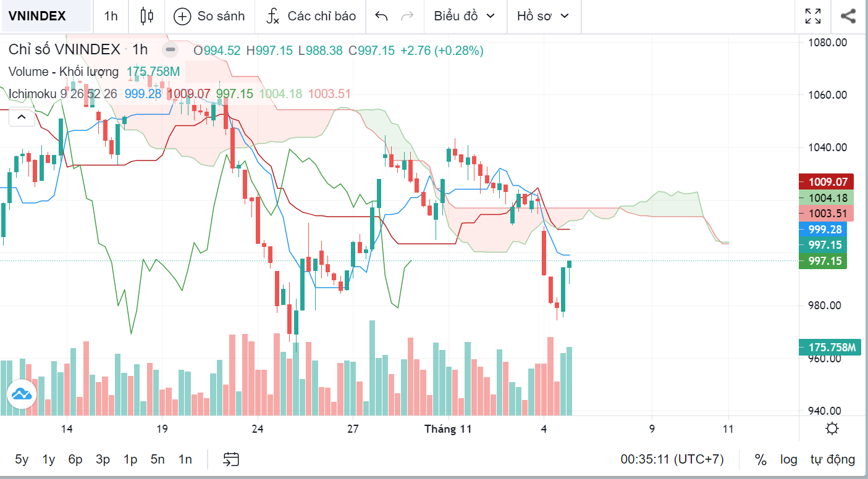Set the time range to 5y
The height and width of the screenshot is (479, 868).
[x=22, y=459]
